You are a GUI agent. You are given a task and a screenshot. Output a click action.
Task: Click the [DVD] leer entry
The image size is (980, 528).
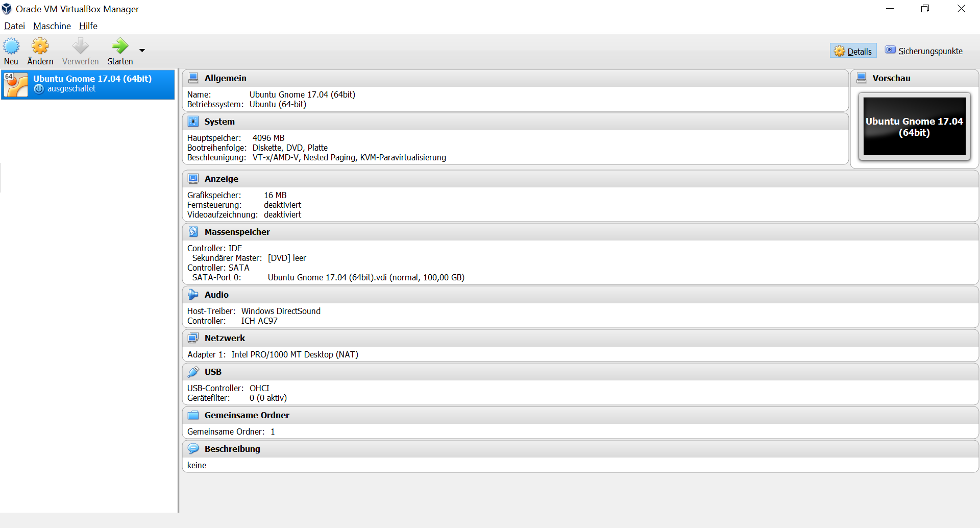click(287, 258)
